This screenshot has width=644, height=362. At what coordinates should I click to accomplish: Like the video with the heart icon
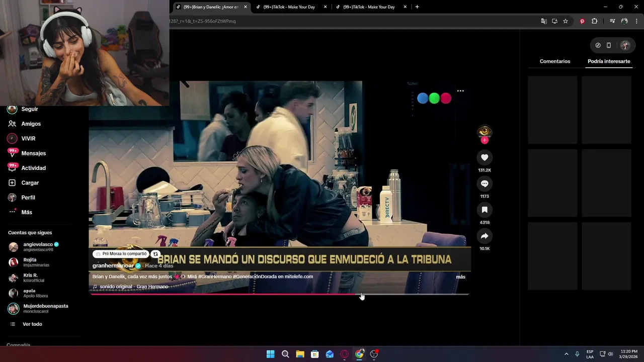pyautogui.click(x=485, y=157)
